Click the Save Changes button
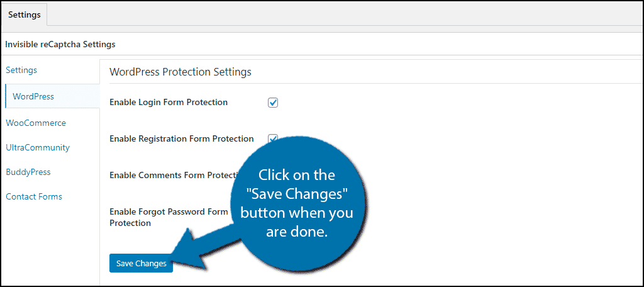Screen dimensions: 644x287 (x=142, y=263)
